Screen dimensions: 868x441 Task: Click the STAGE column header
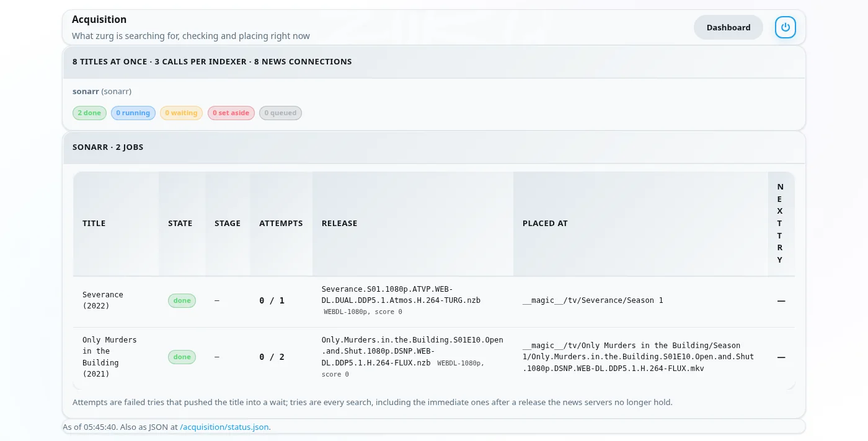tap(228, 224)
